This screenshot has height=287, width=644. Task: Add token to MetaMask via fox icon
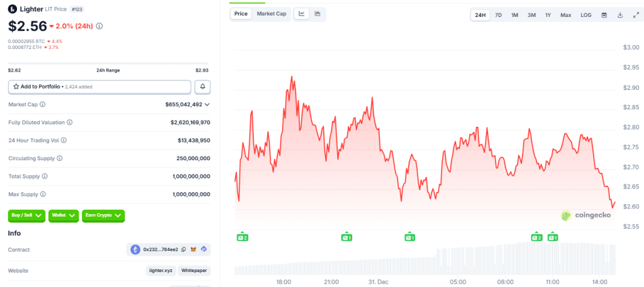click(x=194, y=250)
